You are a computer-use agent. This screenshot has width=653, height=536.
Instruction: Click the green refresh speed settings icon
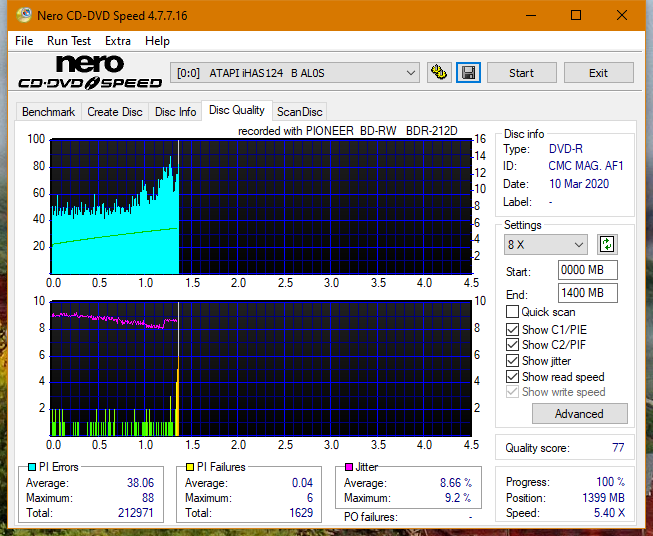(x=607, y=244)
